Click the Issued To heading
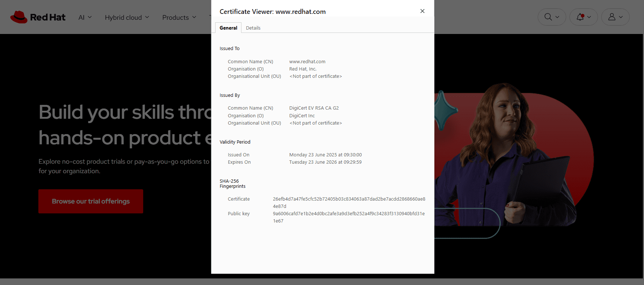The width and height of the screenshot is (644, 285). pyautogui.click(x=229, y=48)
